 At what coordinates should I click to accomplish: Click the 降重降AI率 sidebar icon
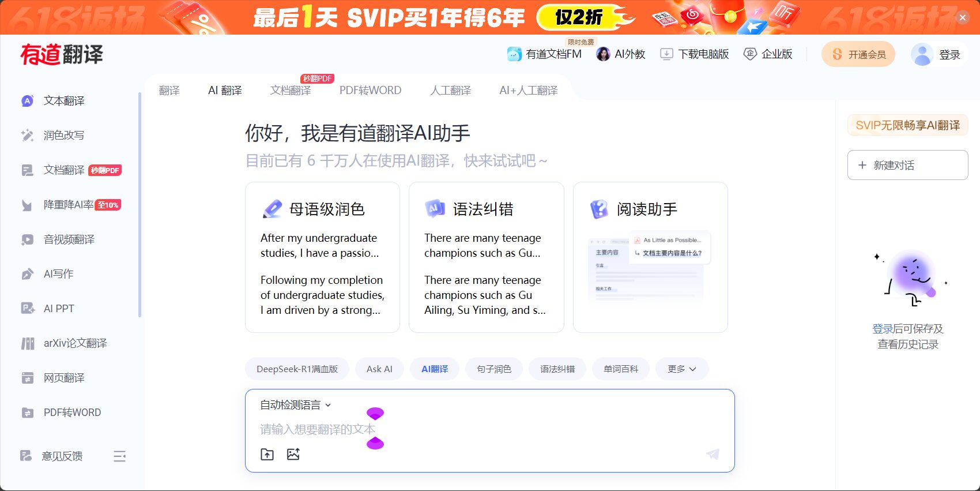[x=27, y=205]
